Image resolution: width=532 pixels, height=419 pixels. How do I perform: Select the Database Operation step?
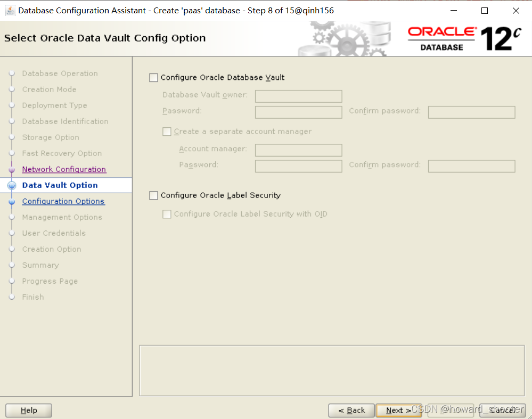60,73
